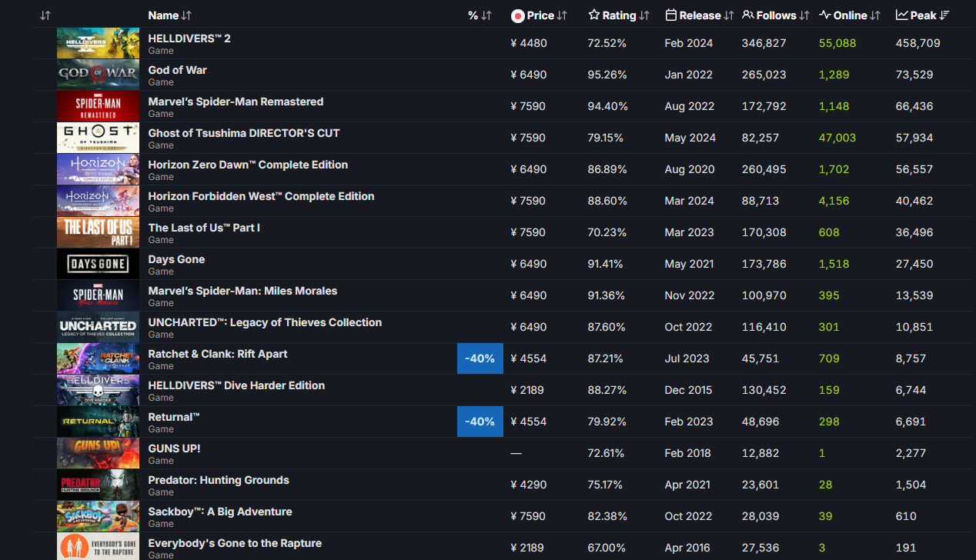Viewport: 976px width, 560px height.
Task: Open Horizon Forbidden West Complete Edition link
Action: point(261,196)
